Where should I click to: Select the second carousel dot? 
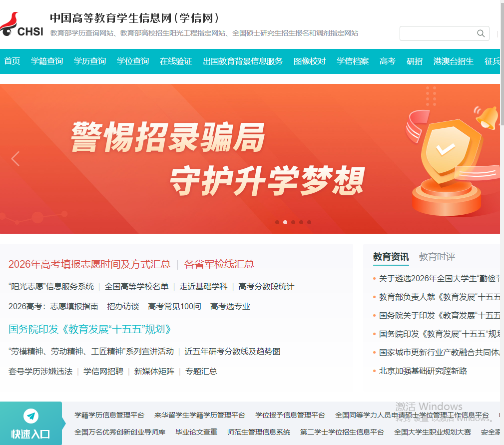[285, 222]
